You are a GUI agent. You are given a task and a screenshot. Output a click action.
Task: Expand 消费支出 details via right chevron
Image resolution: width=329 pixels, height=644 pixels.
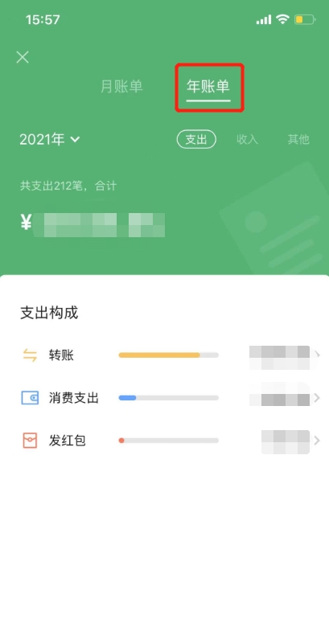317,397
